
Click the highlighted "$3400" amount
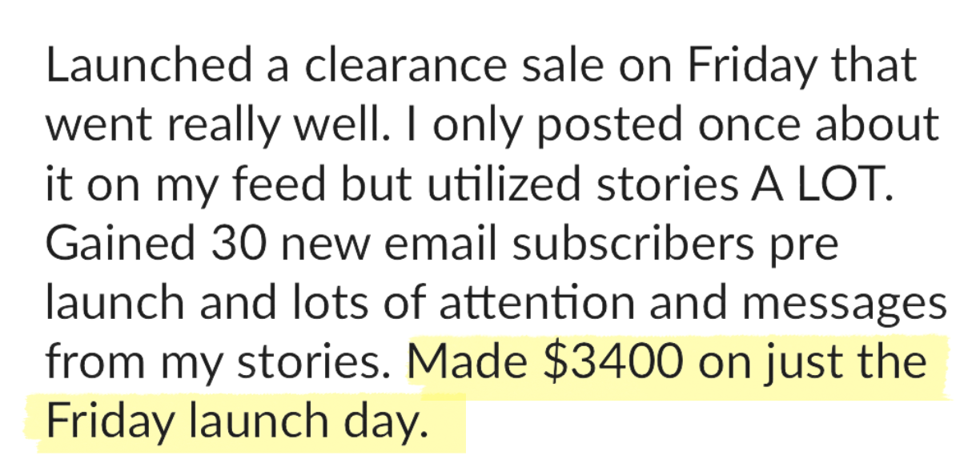click(x=612, y=362)
